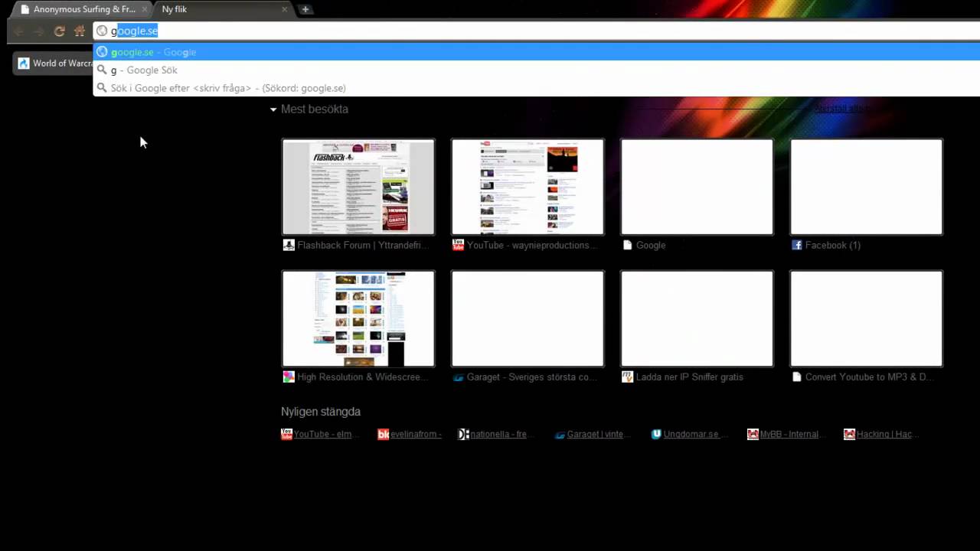
Task: Switch to Anonymous Surfing tab
Action: pyautogui.click(x=80, y=9)
